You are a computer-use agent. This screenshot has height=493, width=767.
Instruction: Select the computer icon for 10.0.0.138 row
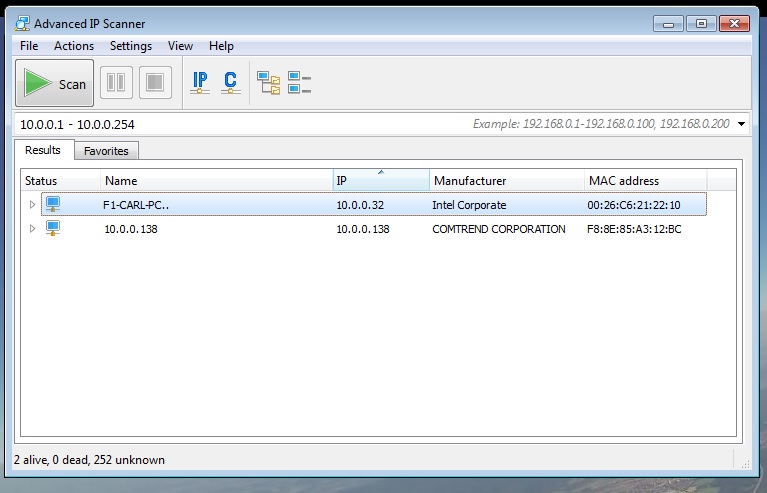coord(53,228)
